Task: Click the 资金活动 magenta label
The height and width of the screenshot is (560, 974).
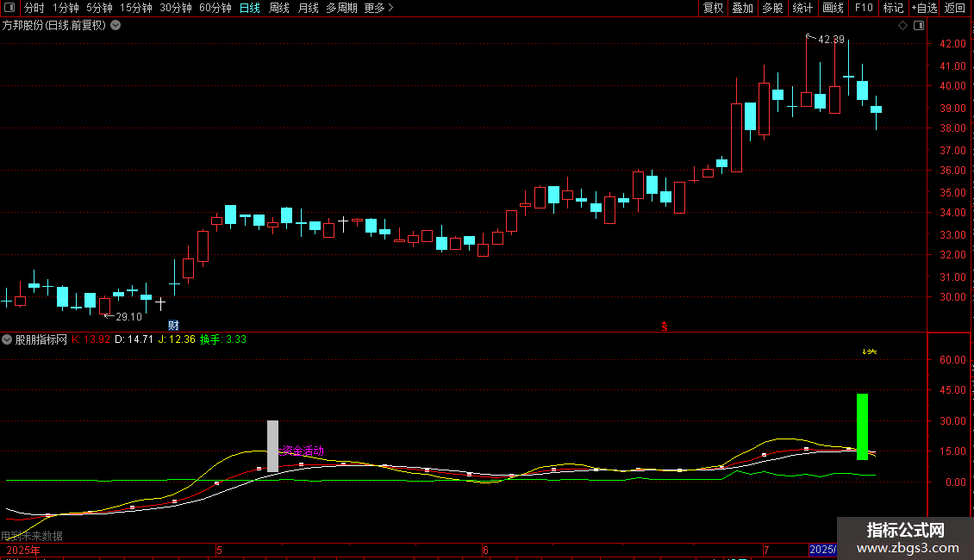Action: point(303,451)
